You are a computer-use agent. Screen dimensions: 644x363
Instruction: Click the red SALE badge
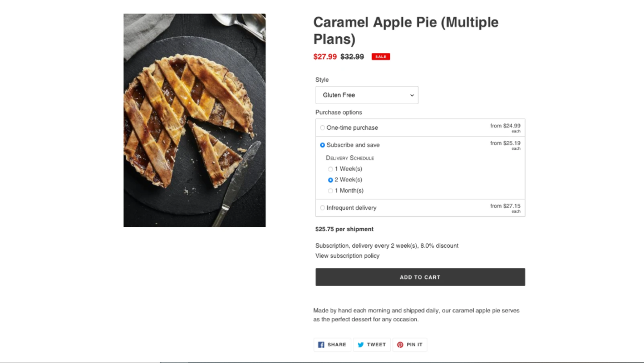381,57
